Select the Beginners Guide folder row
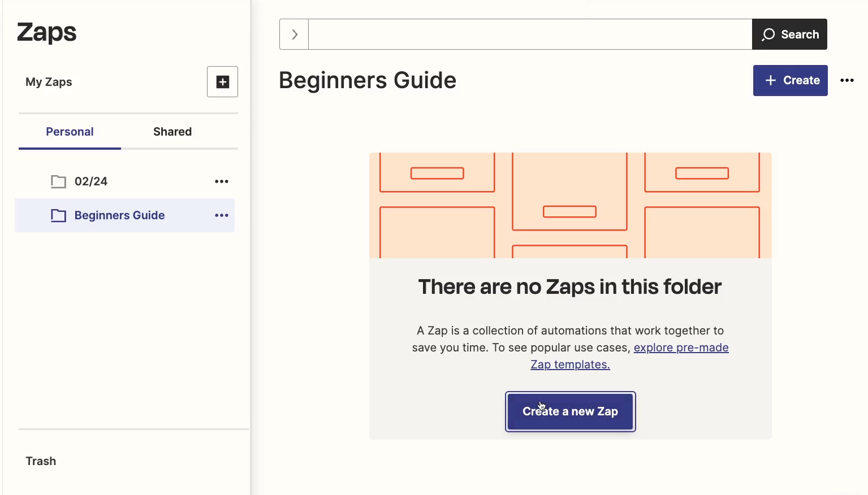Image resolution: width=868 pixels, height=495 pixels. [x=124, y=215]
